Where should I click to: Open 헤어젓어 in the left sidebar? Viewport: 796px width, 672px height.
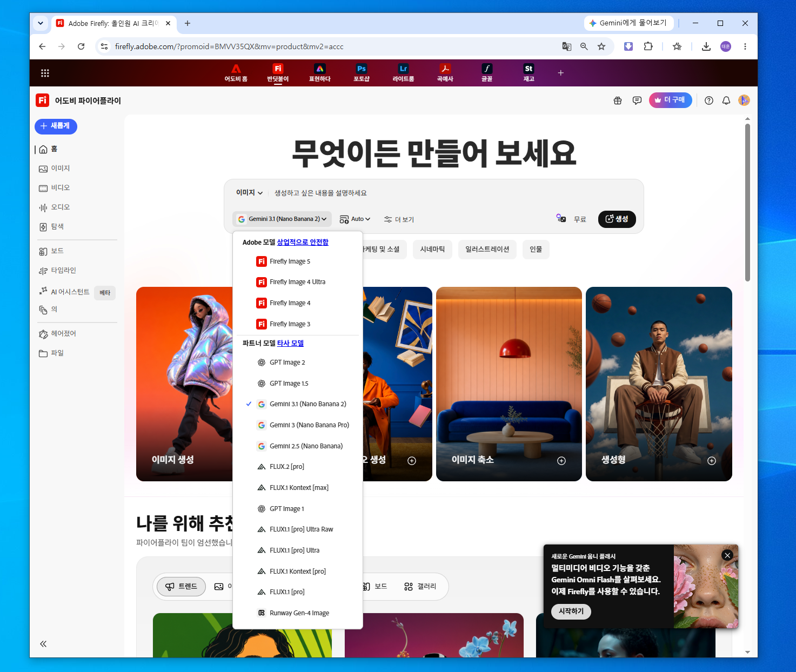click(57, 334)
